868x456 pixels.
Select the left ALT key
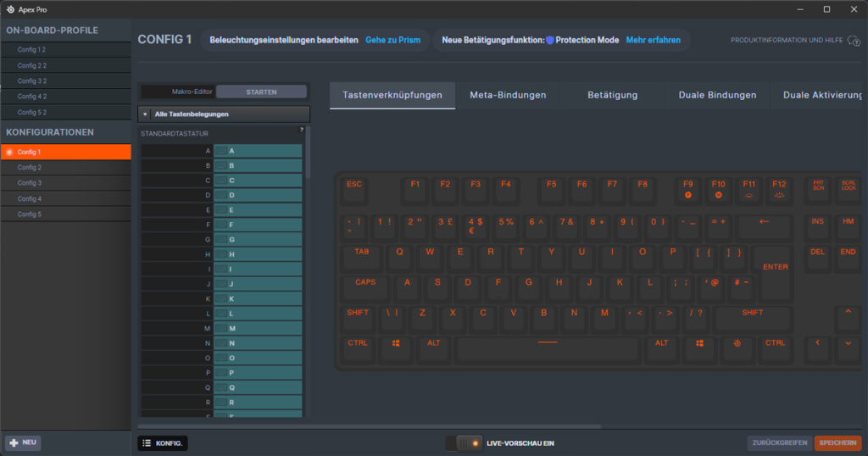point(434,348)
